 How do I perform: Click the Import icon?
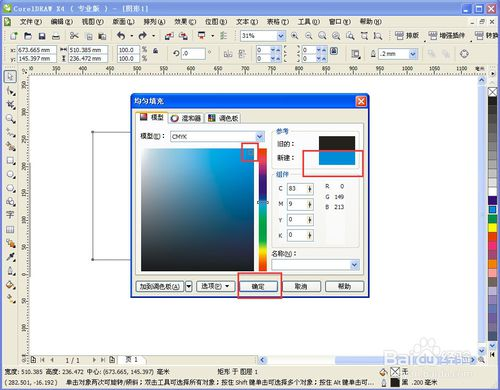click(x=169, y=36)
